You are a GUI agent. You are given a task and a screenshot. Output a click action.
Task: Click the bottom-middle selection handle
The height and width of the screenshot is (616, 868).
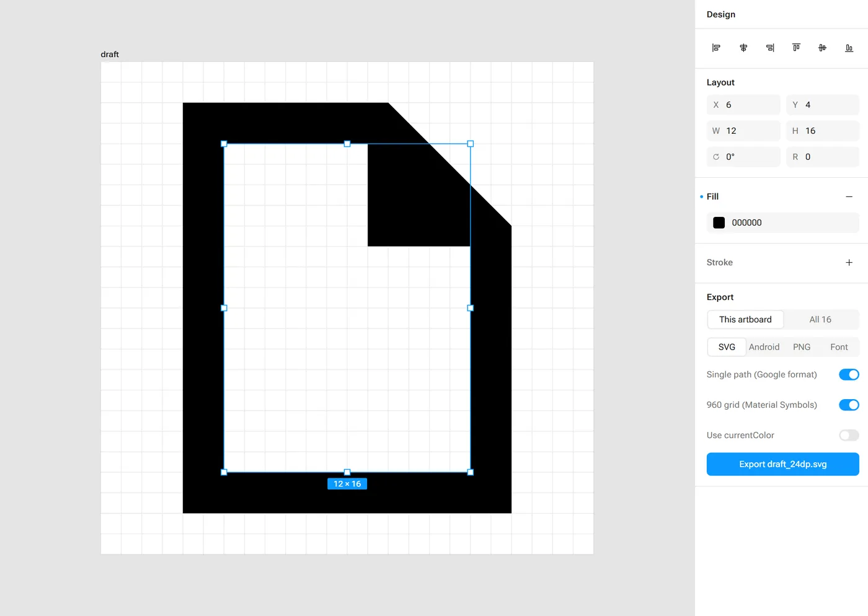click(x=347, y=472)
